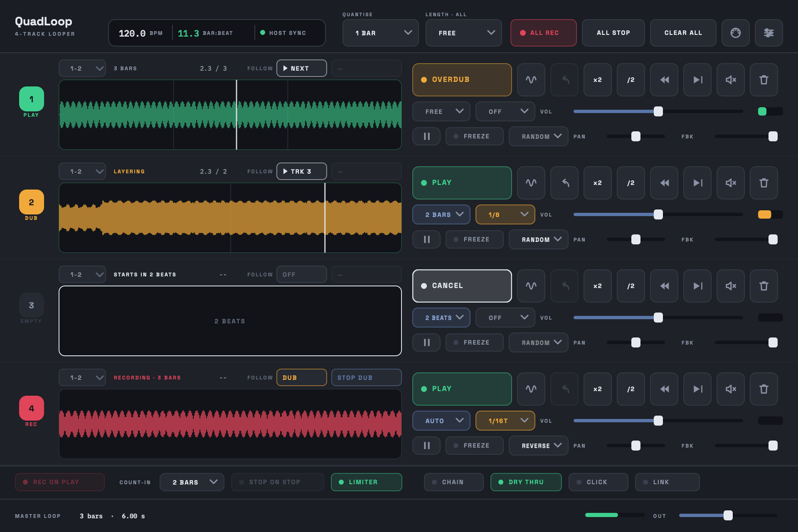This screenshot has height=532, width=798.
Task: Open the Quantise 1 BAR dropdown
Action: [380, 33]
